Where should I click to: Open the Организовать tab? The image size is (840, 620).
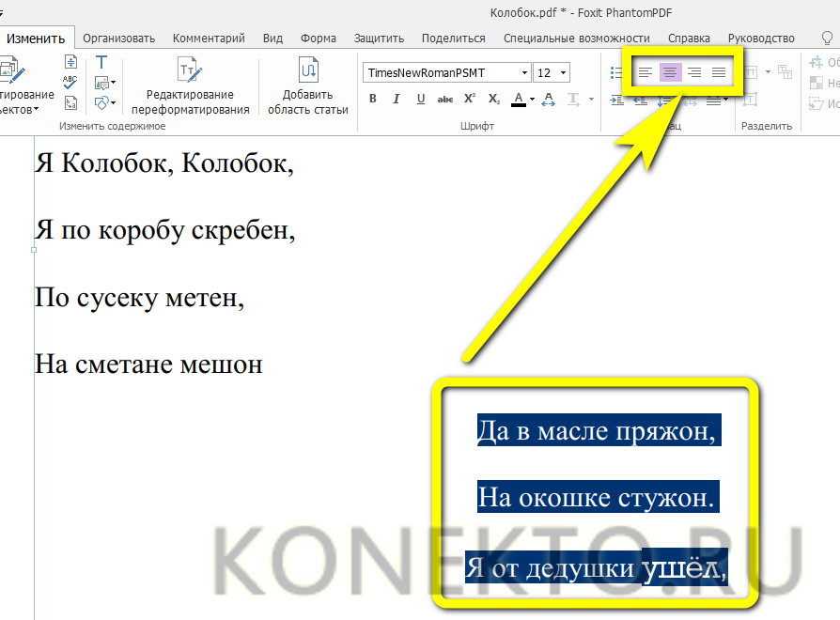(118, 39)
